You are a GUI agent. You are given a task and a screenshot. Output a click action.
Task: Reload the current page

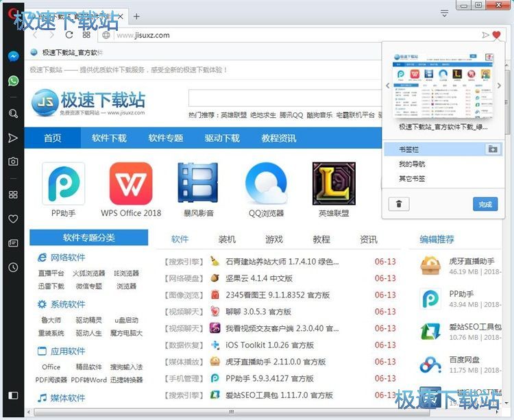coord(69,35)
